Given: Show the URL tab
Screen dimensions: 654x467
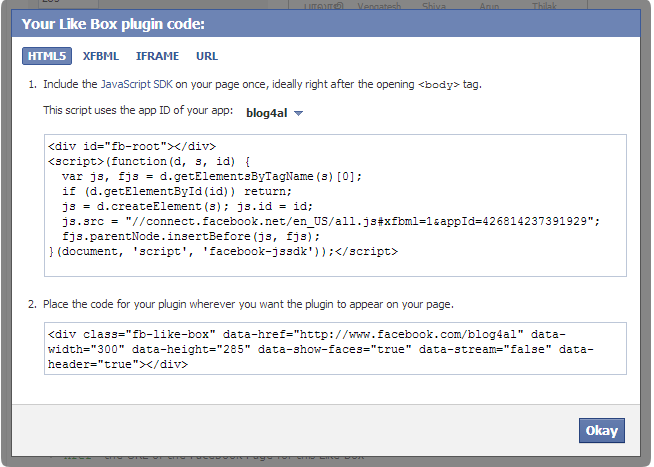Looking at the screenshot, I should coord(207,56).
